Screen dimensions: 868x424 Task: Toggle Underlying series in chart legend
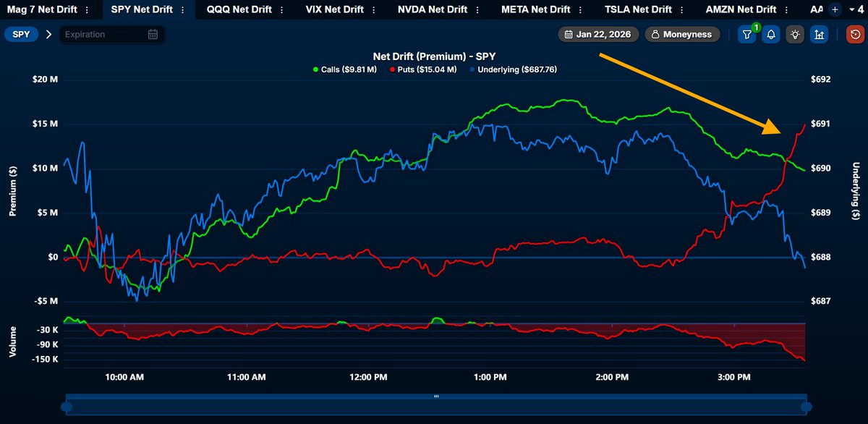coord(513,69)
